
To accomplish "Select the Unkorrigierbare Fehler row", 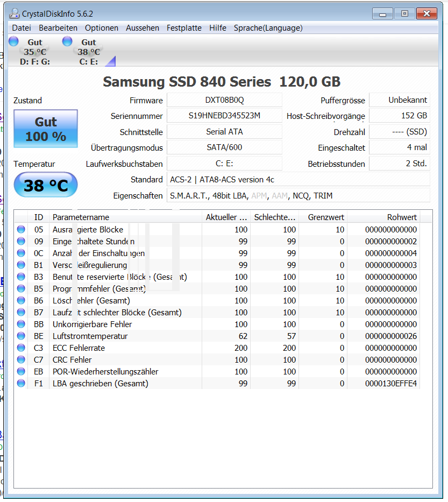I will click(x=217, y=324).
